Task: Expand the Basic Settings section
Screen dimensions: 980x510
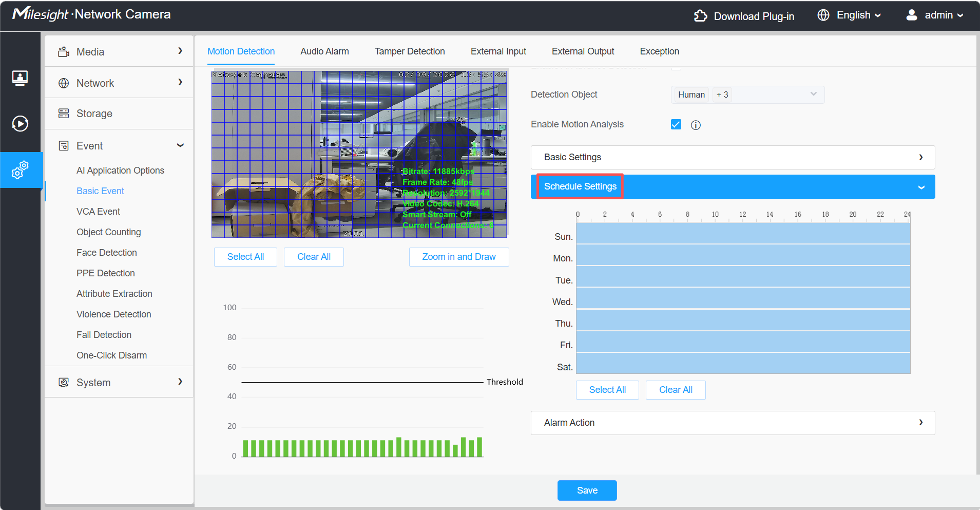Action: click(x=733, y=157)
